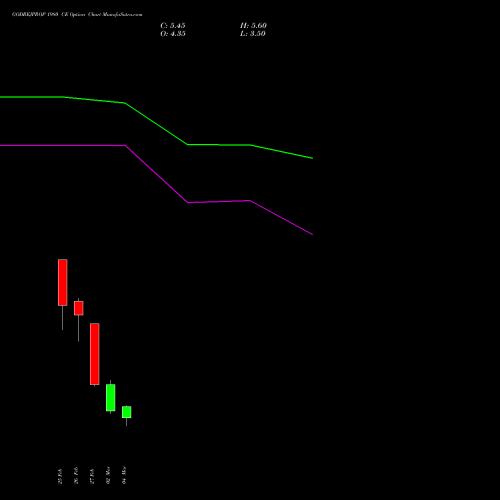The width and height of the screenshot is (500, 500).
Task: Click the open value "O: 4.35"
Action: coord(173,34)
